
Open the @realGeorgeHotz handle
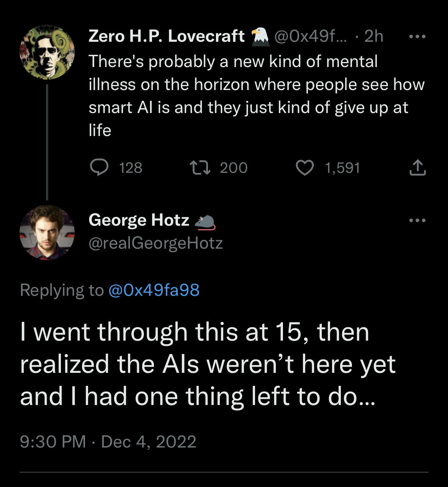click(x=155, y=243)
